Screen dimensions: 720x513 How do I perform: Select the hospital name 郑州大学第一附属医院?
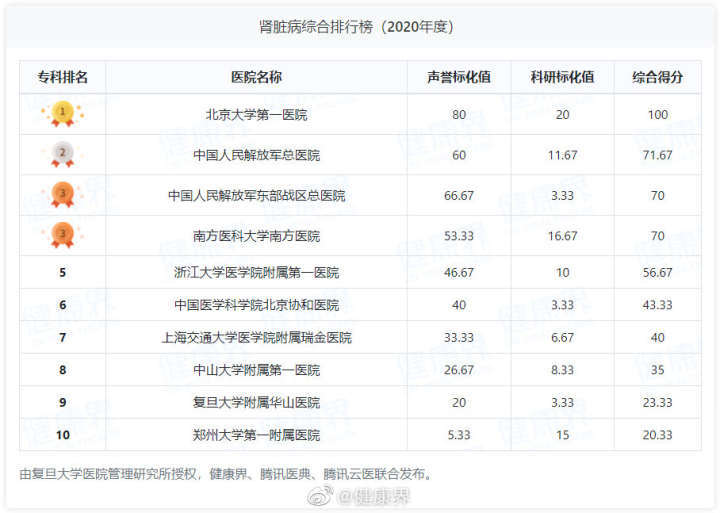(x=256, y=435)
